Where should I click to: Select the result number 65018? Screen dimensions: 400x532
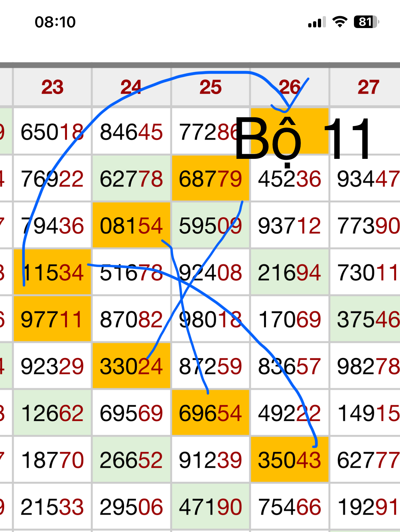(x=52, y=132)
